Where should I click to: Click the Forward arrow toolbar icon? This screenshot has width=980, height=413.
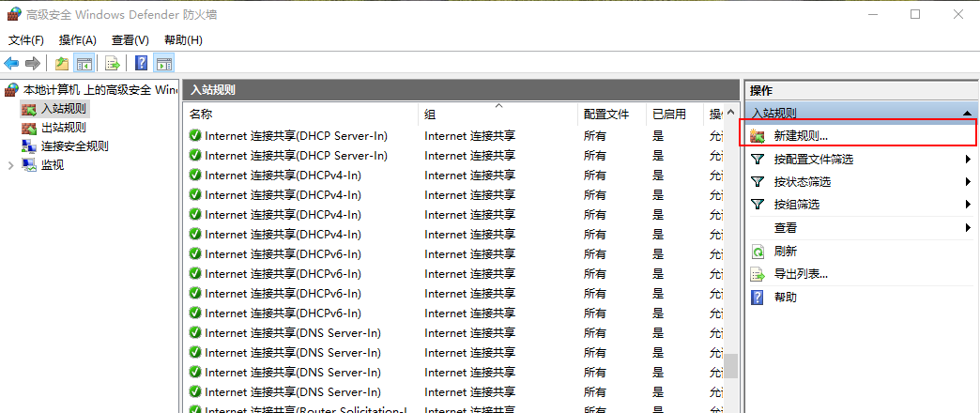[33, 63]
